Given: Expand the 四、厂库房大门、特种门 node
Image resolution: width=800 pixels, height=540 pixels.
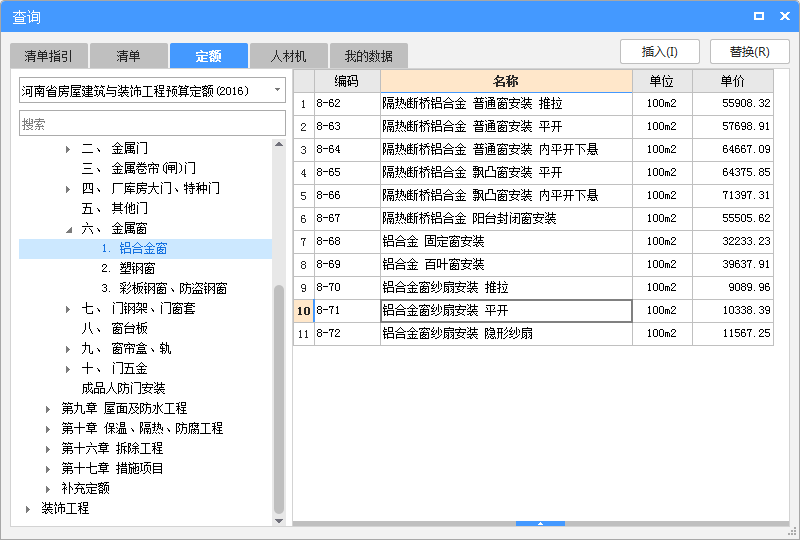Looking at the screenshot, I should 68,189.
